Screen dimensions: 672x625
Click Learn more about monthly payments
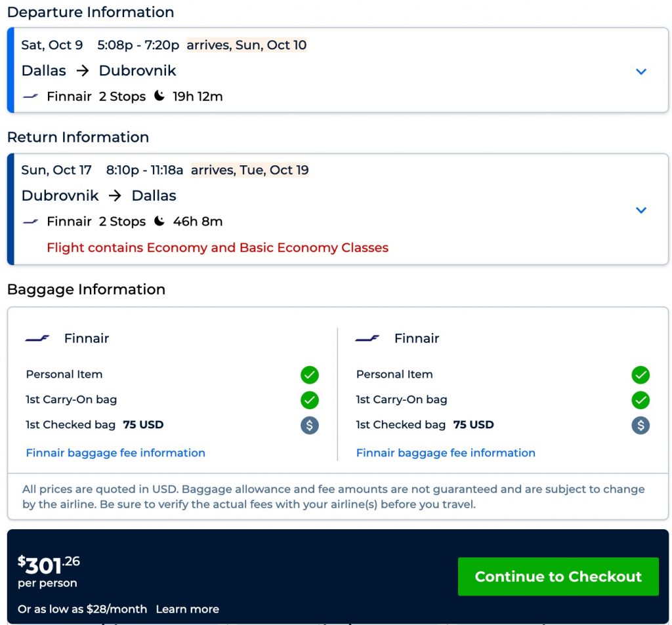[x=187, y=609]
